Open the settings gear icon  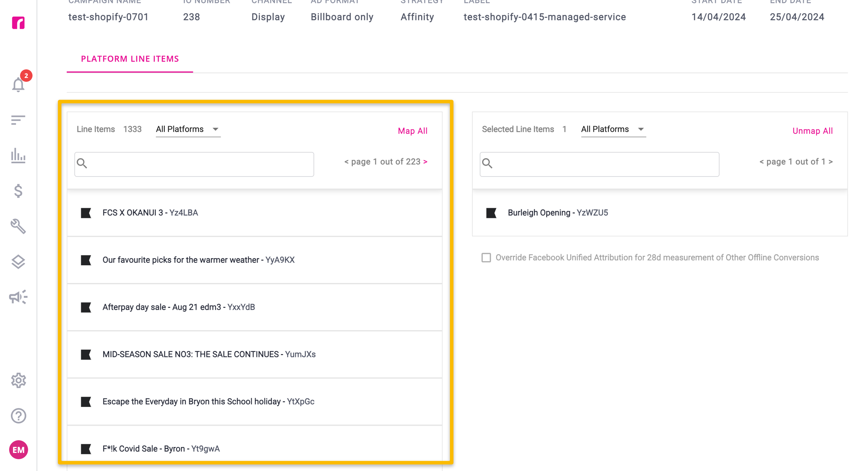pos(18,381)
